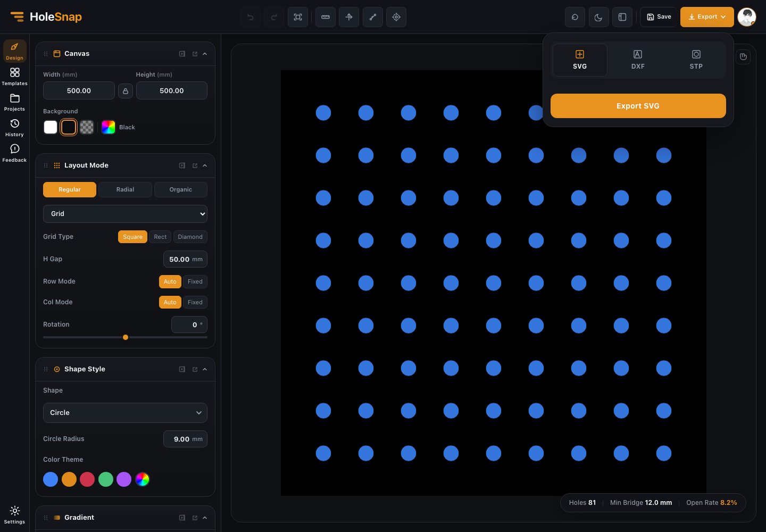This screenshot has width=766, height=532.
Task: Set Col Mode to Fixed
Action: [x=195, y=302]
